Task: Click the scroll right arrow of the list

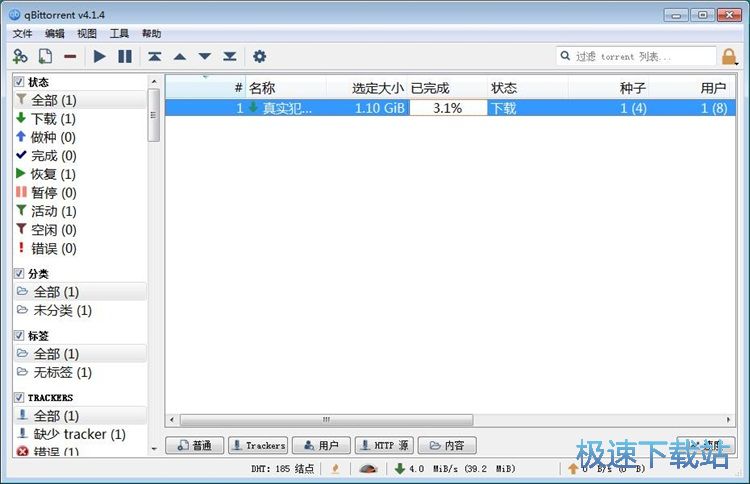Action: click(728, 420)
